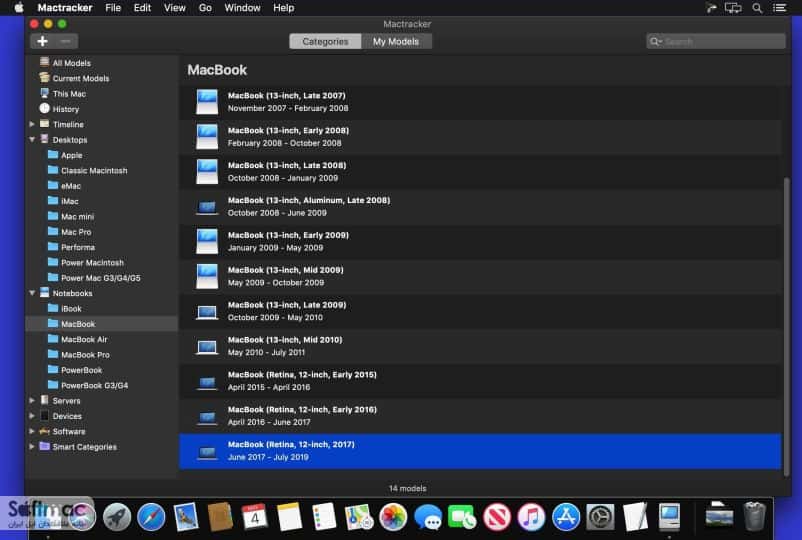
Task: Open the MacBook Air folder icon
Action: (x=53, y=339)
